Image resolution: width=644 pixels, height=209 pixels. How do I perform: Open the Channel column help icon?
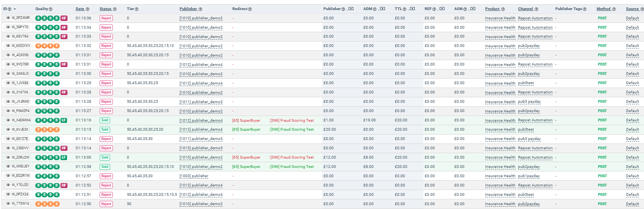[x=536, y=9]
